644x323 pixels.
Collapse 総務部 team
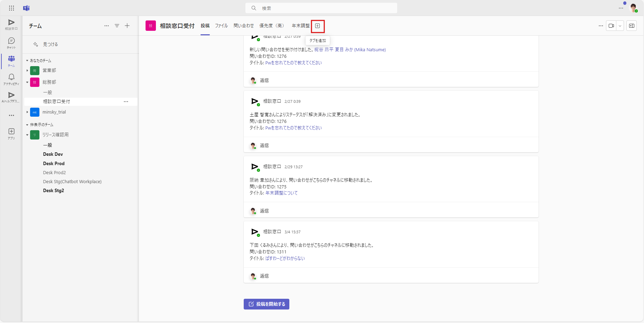pos(27,82)
